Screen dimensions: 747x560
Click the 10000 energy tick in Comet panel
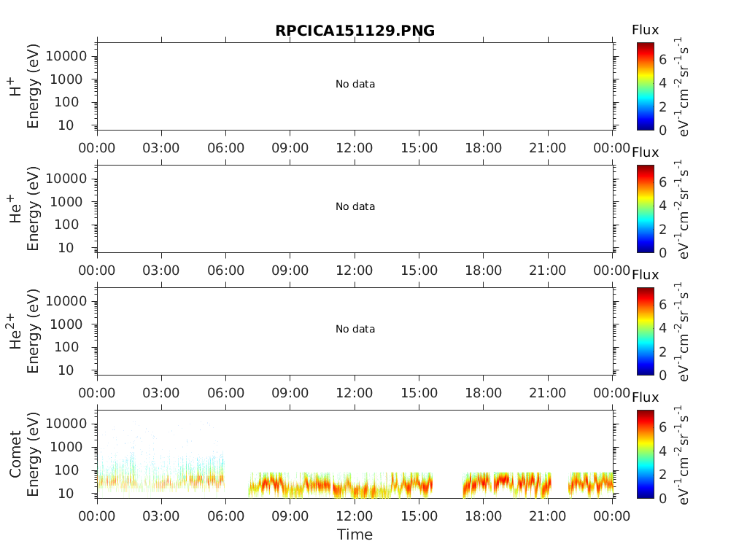pyautogui.click(x=66, y=424)
